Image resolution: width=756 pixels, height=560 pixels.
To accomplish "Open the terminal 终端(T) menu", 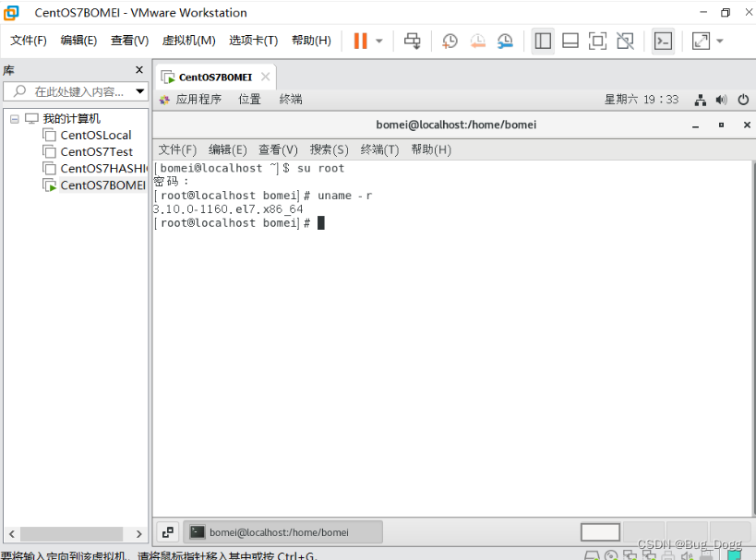I will (379, 149).
